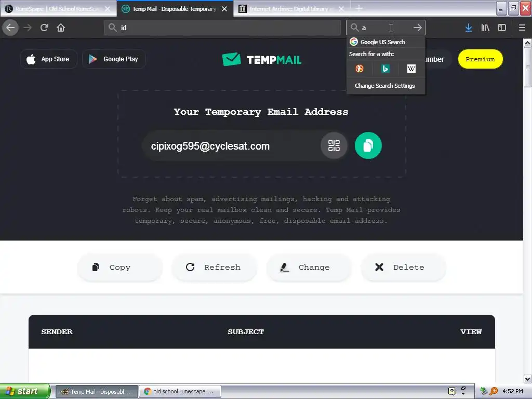
Task: Open a new tab with plus button
Action: (360, 8)
